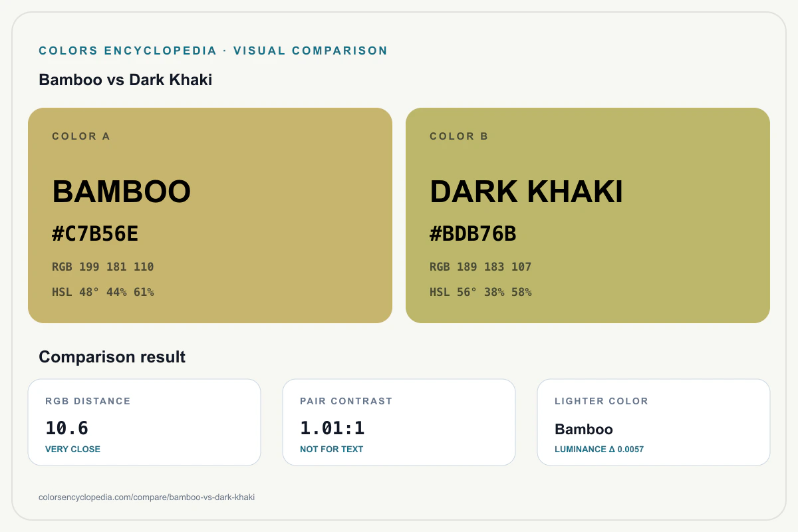Click the DARK KHAKI color name heading
Viewport: 798px width, 532px height.
pos(526,192)
